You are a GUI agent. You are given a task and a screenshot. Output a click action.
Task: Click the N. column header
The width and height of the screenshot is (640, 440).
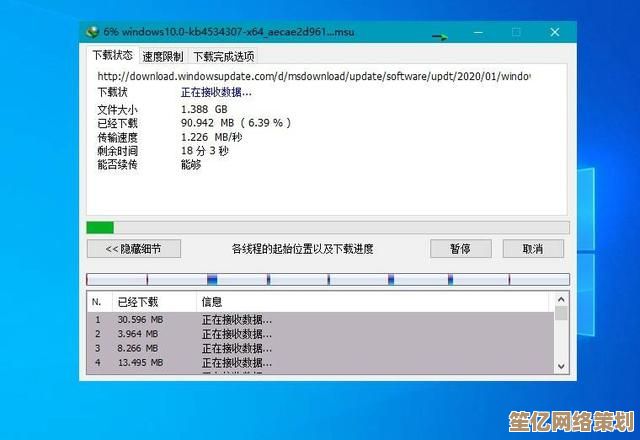pos(97,301)
